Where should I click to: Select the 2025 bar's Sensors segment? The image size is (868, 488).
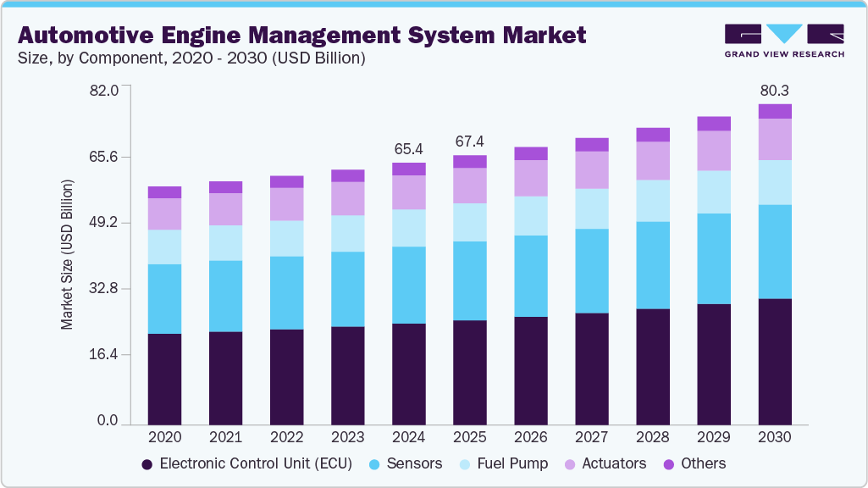(470, 280)
